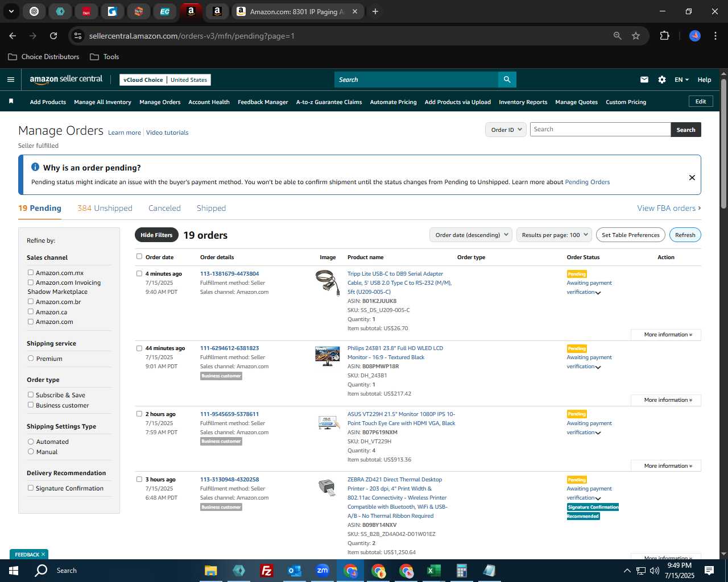This screenshot has height=582, width=728.
Task: Open Account Health menu item
Action: point(209,102)
